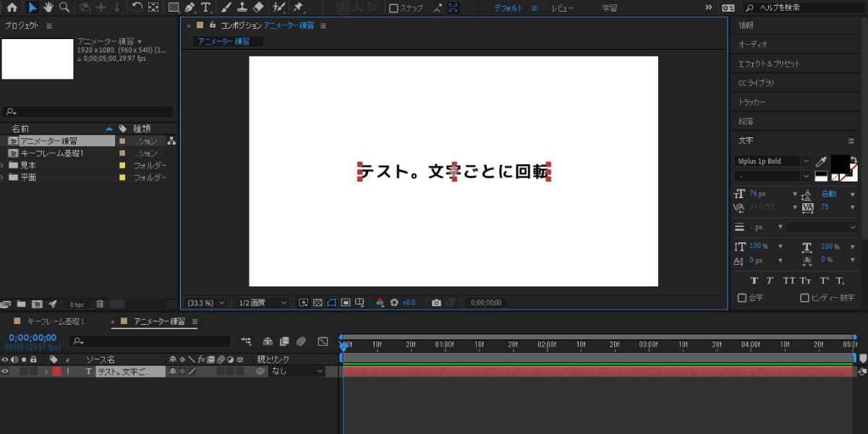The image size is (868, 434).
Task: Select the Rotation tool
Action: point(137,8)
